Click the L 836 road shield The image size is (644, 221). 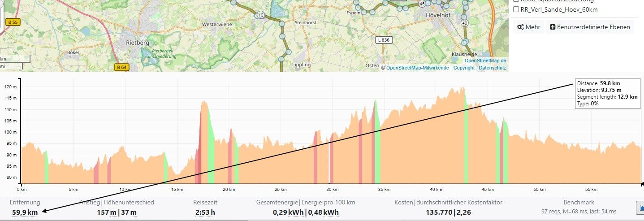click(x=383, y=40)
